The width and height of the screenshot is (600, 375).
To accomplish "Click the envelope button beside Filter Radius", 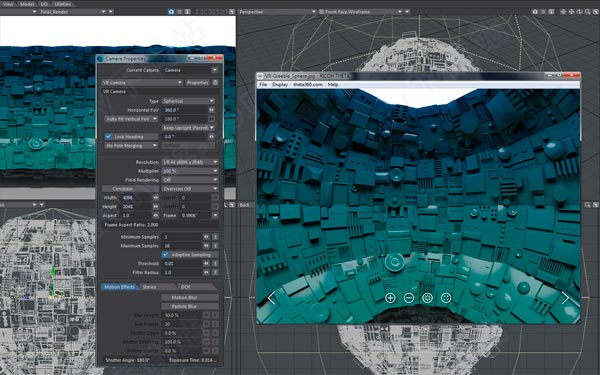I will click(x=215, y=272).
